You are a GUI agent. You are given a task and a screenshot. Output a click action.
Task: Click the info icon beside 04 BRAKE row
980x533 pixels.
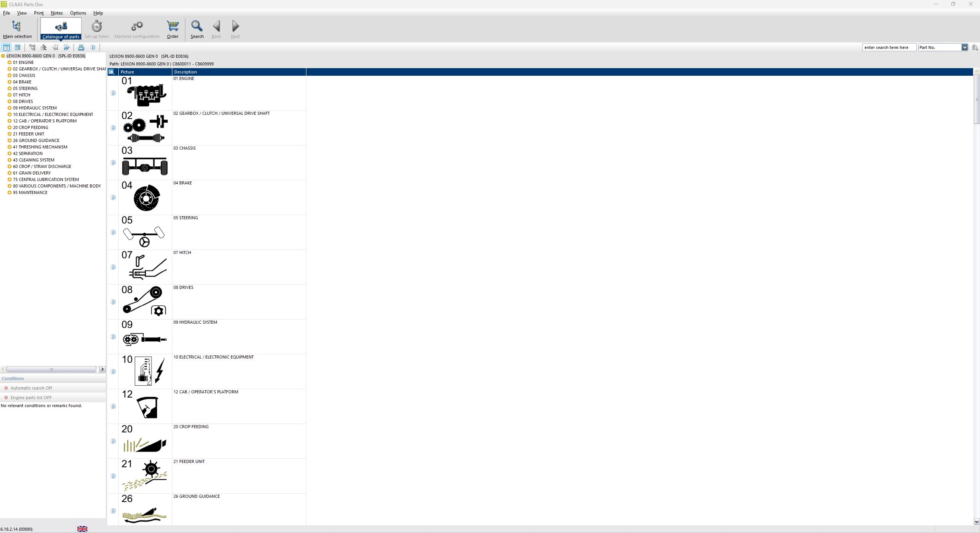click(x=113, y=197)
